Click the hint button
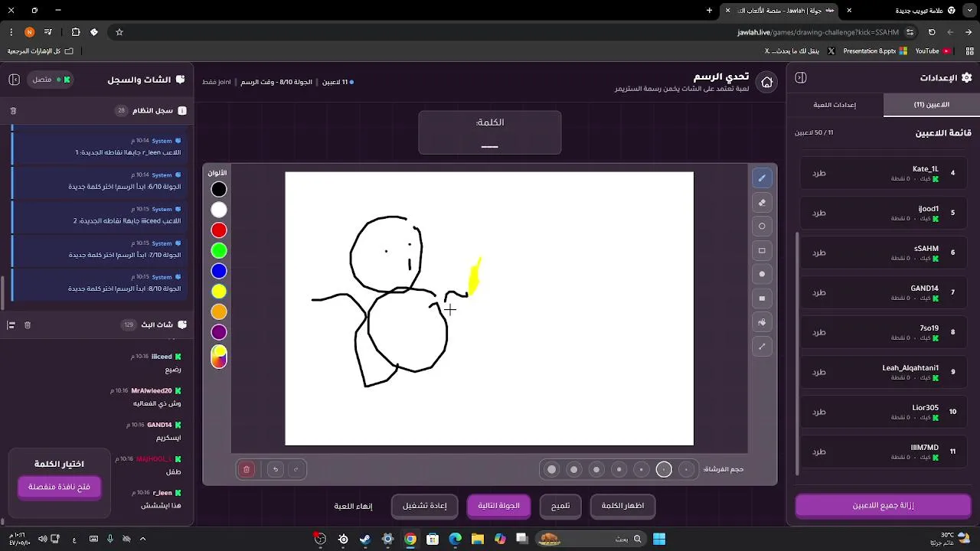The height and width of the screenshot is (551, 980). click(x=560, y=506)
